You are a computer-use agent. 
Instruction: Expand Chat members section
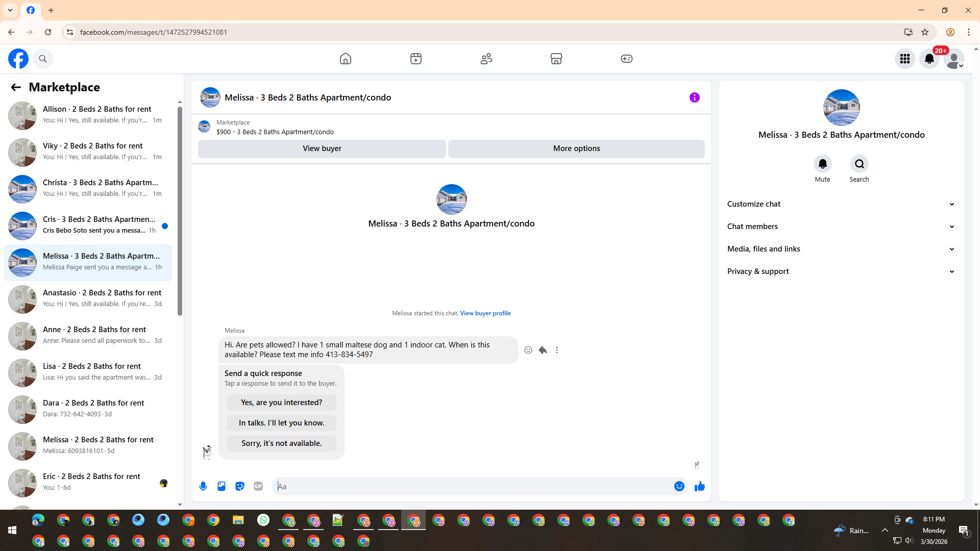pos(841,227)
